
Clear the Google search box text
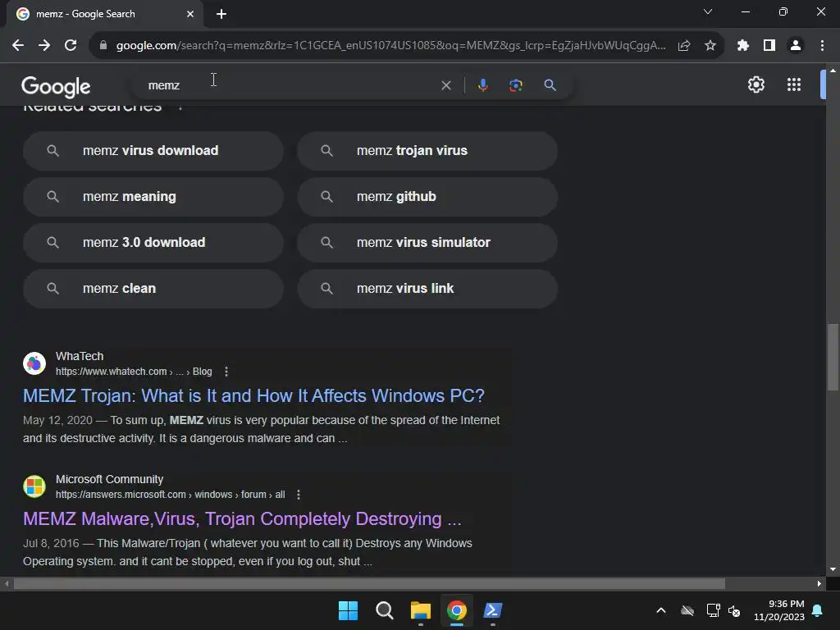point(445,85)
